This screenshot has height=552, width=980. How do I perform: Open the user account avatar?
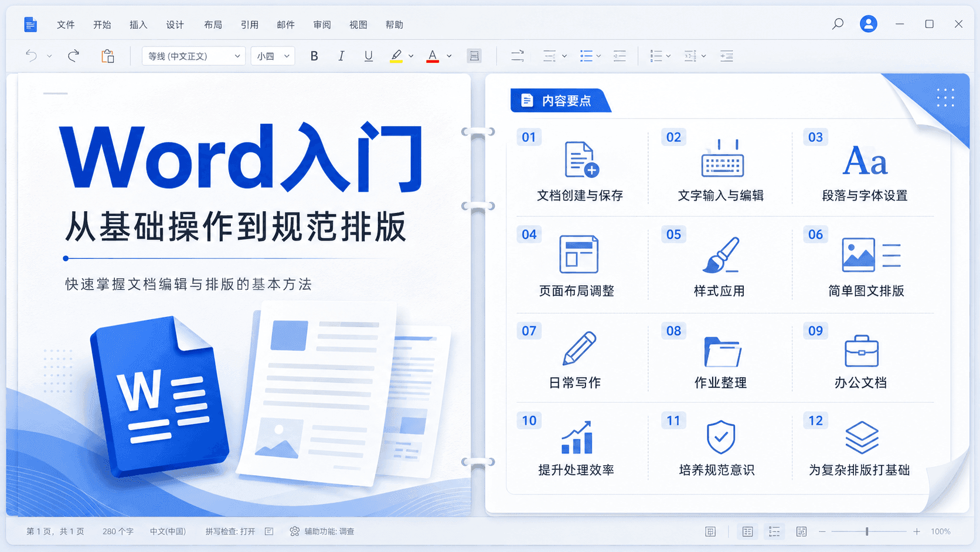[869, 24]
